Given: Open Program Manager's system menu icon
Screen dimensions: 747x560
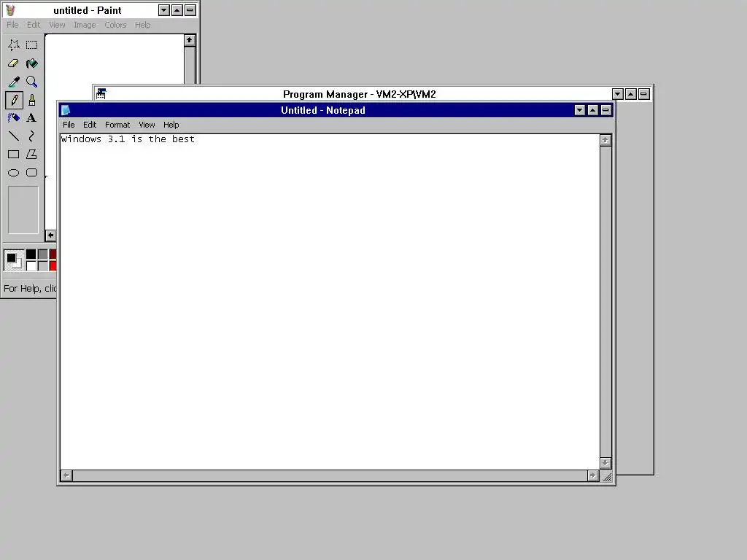Looking at the screenshot, I should coord(101,94).
